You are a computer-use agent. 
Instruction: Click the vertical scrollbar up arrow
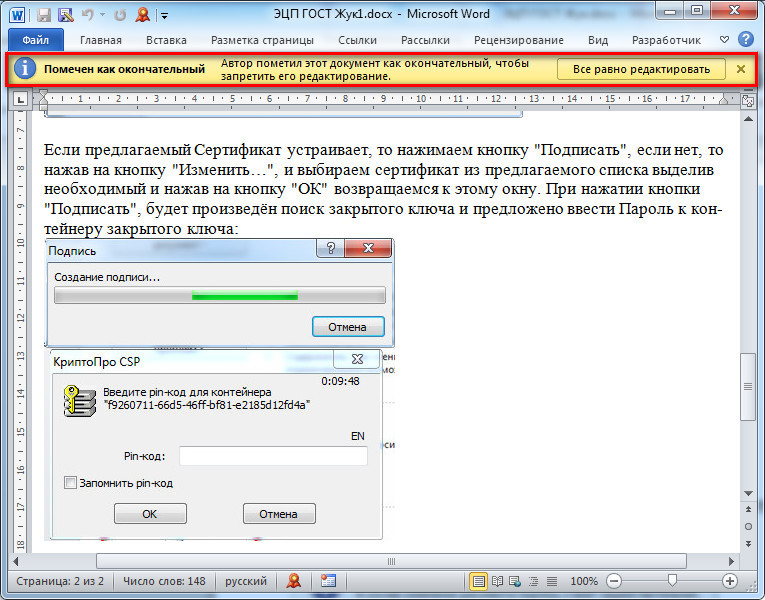point(748,119)
